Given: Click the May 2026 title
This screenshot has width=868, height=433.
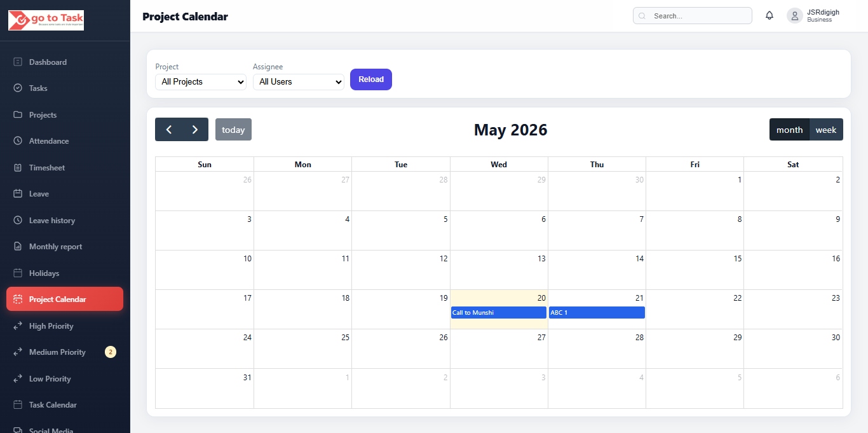Looking at the screenshot, I should point(510,130).
